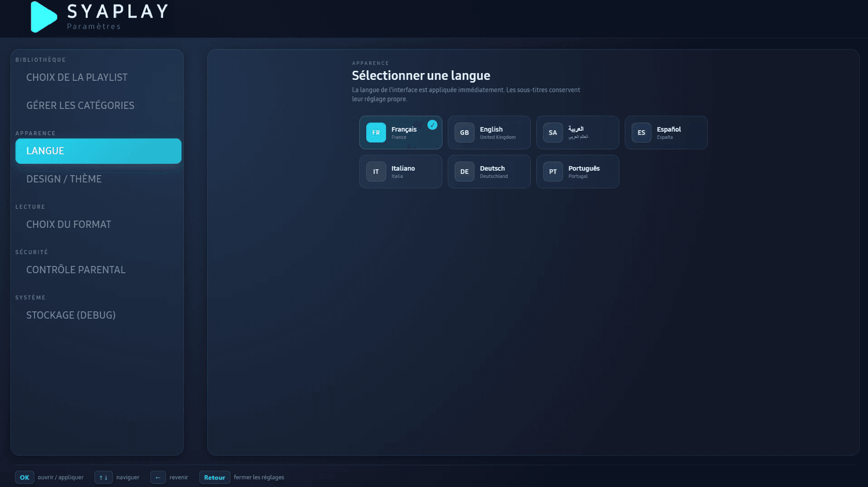Screen dimensions: 868x487
Task: Choose Italiano language option
Action: tap(401, 172)
